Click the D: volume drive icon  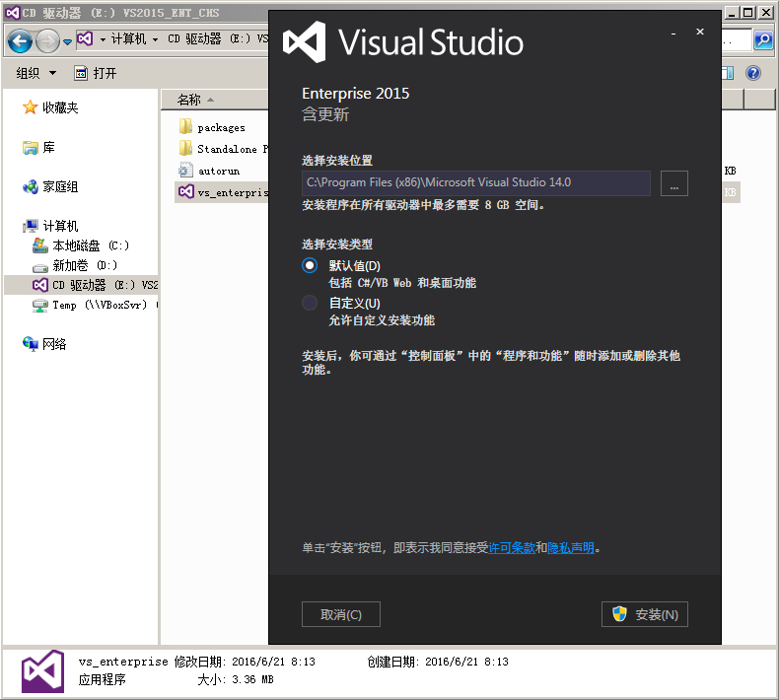[40, 268]
